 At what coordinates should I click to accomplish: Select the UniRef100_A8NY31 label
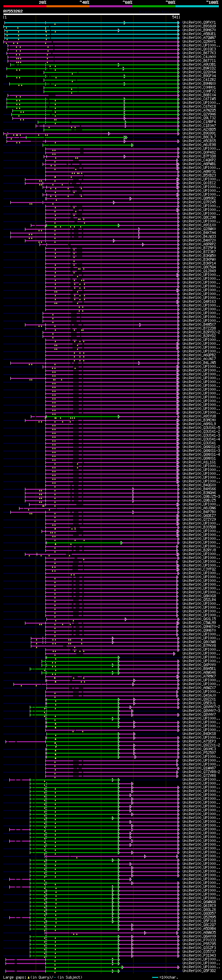[199, 172]
